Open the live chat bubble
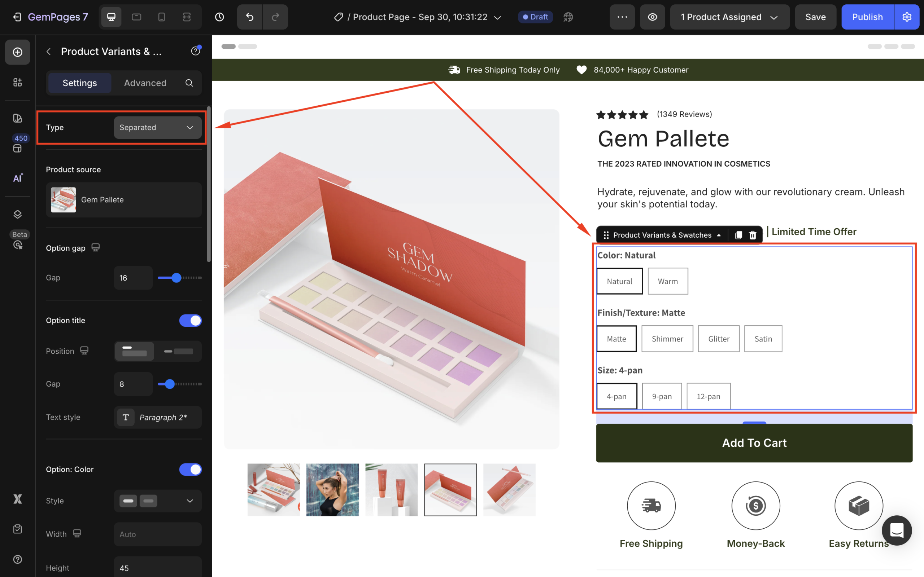The image size is (924, 577). pyautogui.click(x=896, y=530)
